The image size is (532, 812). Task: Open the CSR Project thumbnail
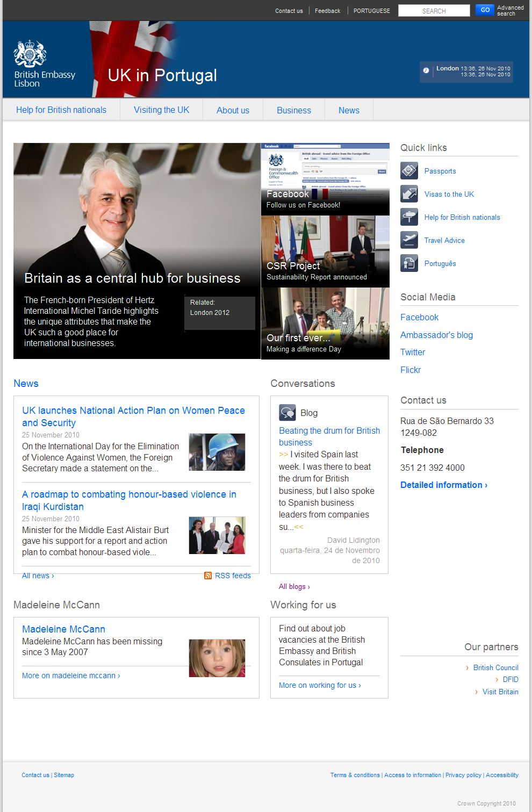pos(325,251)
